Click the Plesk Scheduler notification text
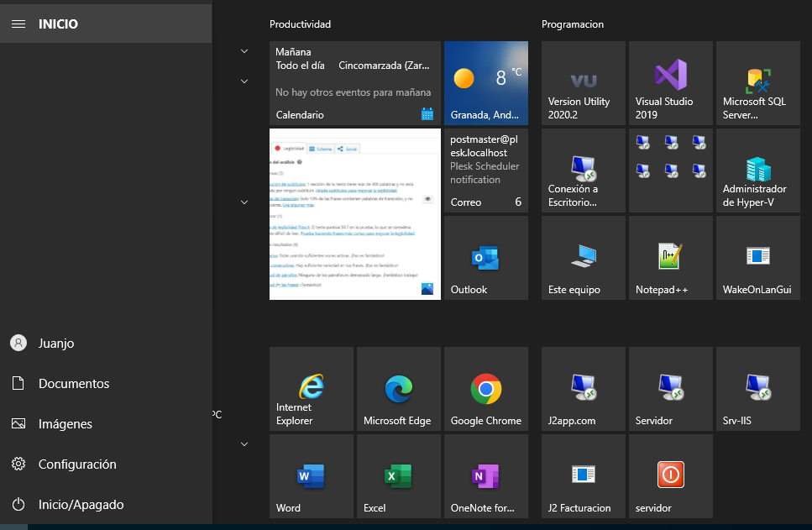812x530 pixels. 485,172
